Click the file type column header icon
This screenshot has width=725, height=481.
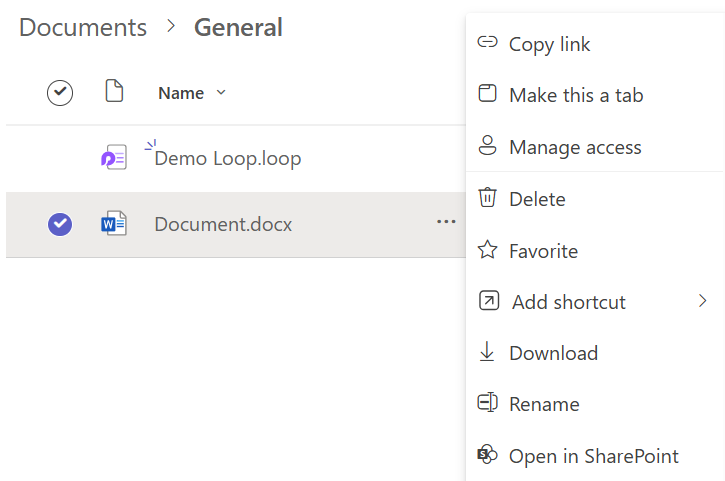[115, 92]
